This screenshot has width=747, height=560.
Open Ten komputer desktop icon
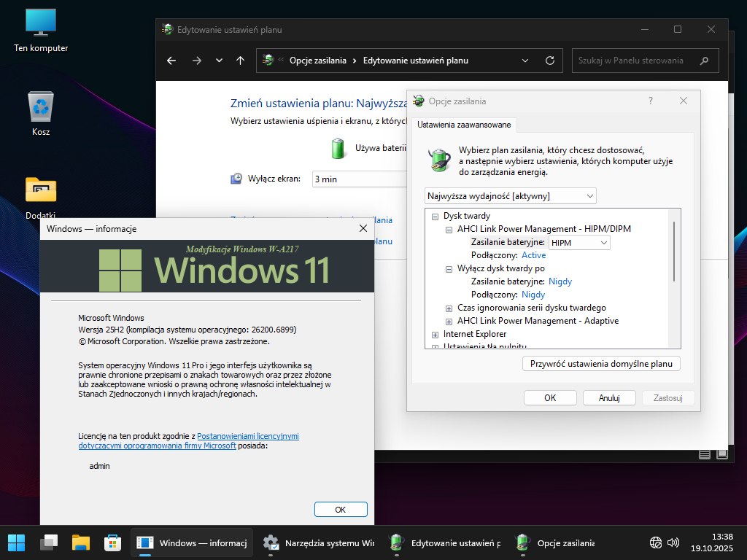click(41, 29)
